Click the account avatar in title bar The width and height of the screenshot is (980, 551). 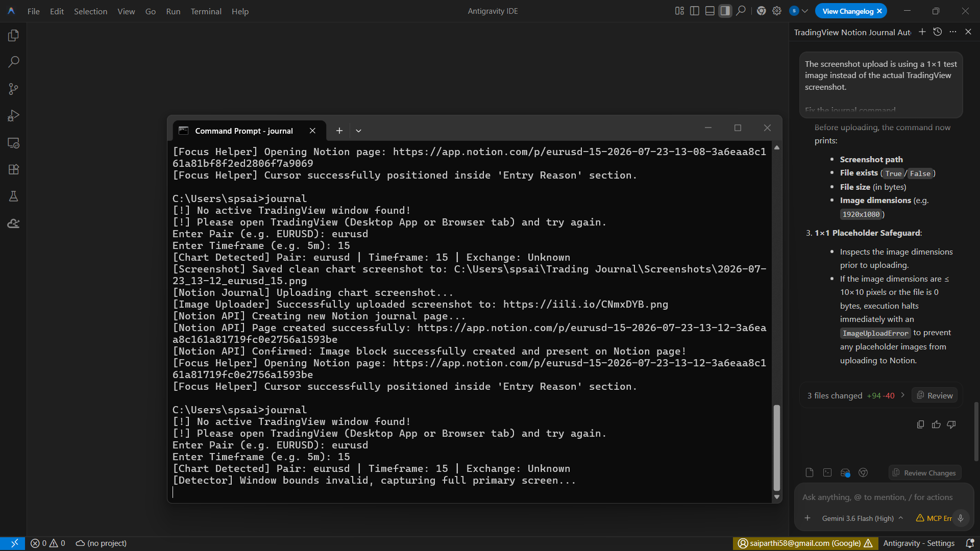[794, 11]
